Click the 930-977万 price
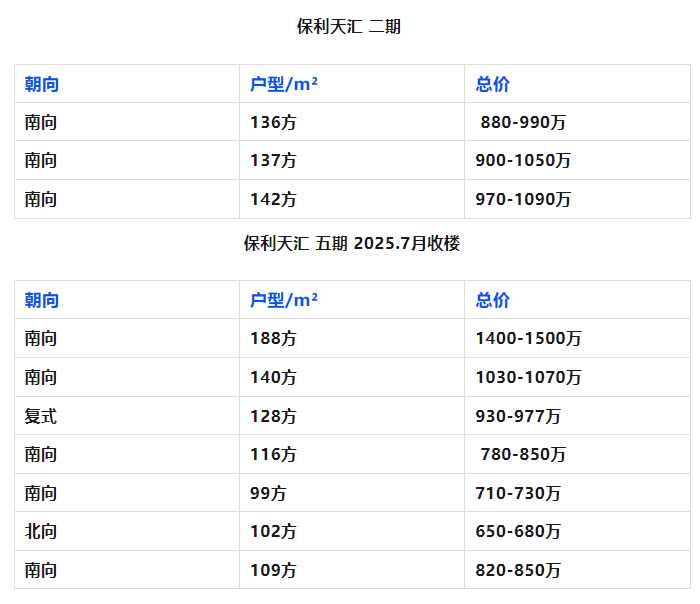 [518, 416]
